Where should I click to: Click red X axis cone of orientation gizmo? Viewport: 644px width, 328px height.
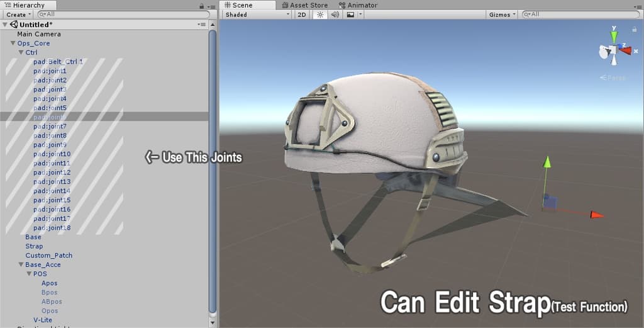(626, 50)
